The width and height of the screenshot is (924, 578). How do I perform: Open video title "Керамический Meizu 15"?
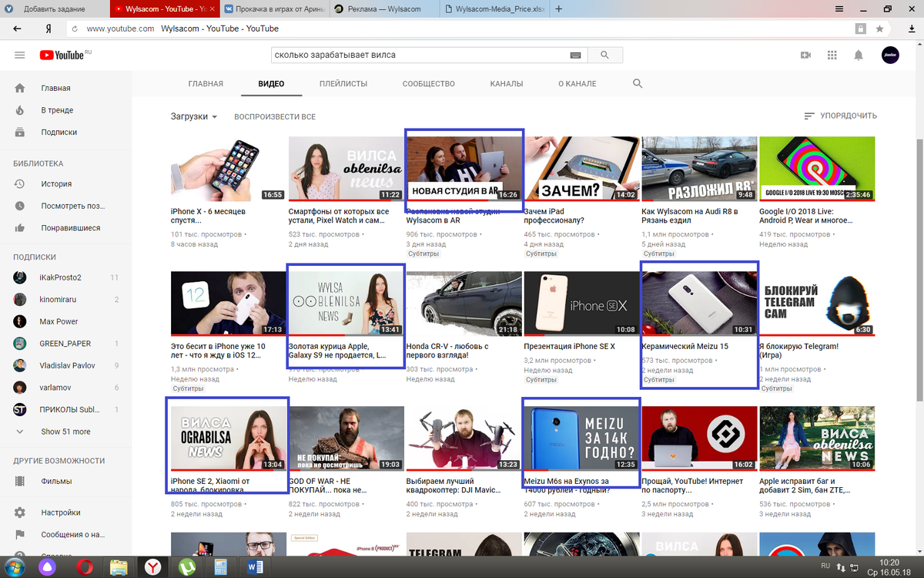[x=685, y=347]
